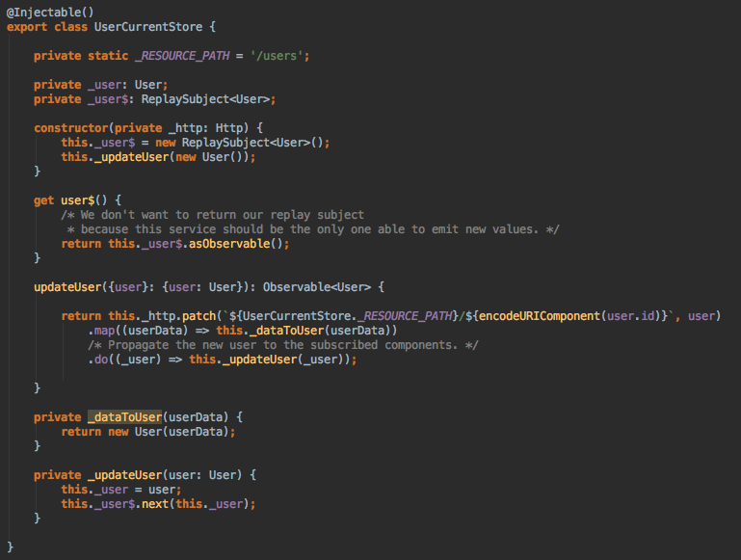
Task: Click the 'this._user = user;' assignment line
Action: [121, 490]
